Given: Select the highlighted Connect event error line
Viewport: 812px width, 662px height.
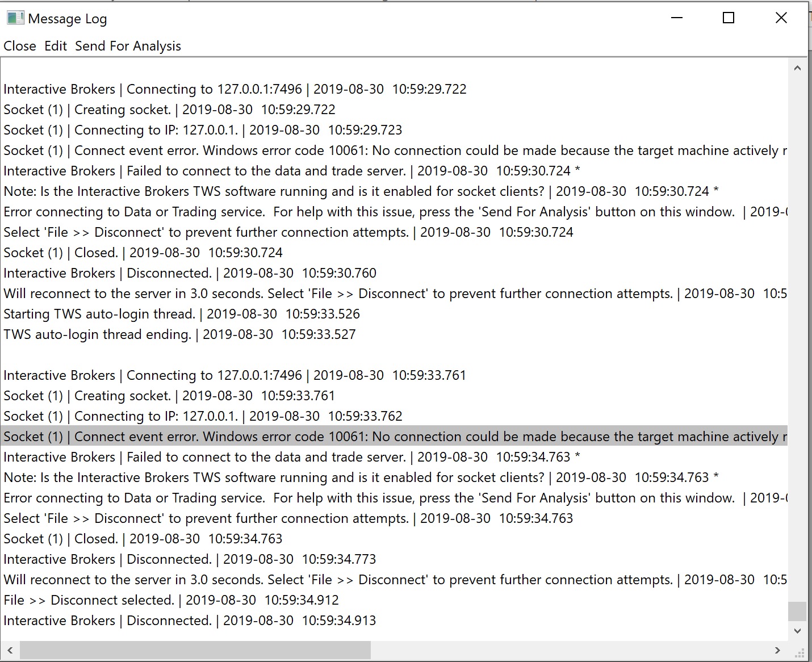Looking at the screenshot, I should click(394, 437).
